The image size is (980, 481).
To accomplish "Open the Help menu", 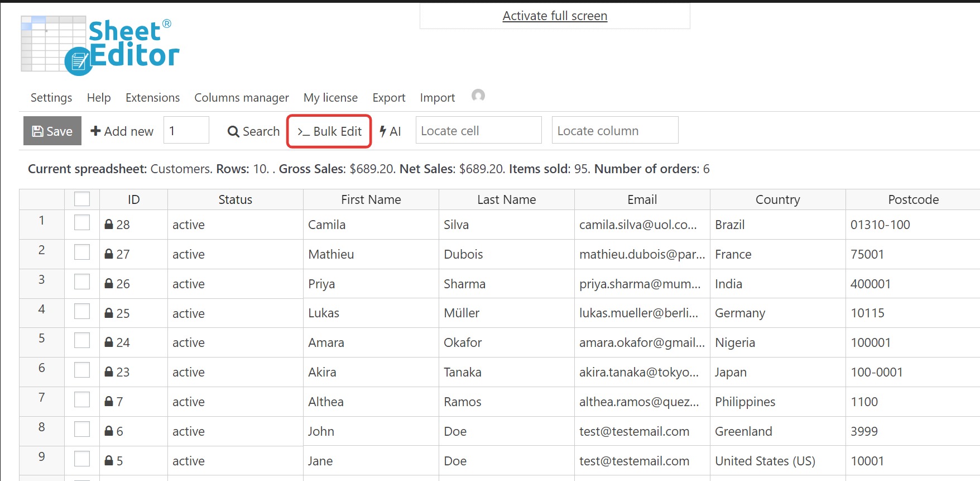I will (99, 98).
